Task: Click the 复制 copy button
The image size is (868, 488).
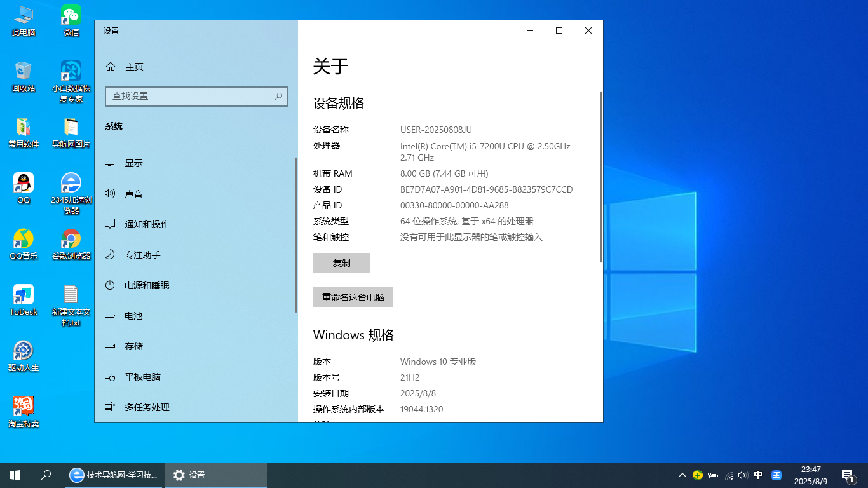Action: (x=342, y=263)
